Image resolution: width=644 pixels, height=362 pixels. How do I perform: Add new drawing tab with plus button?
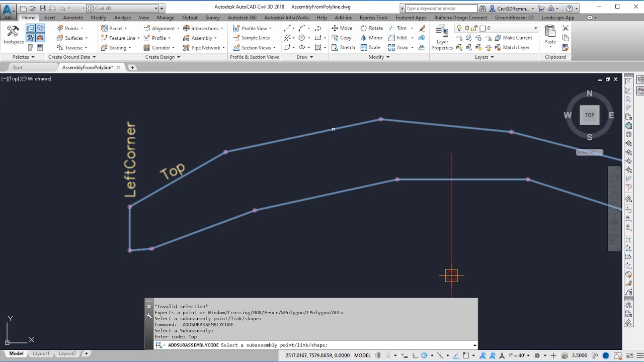[132, 67]
